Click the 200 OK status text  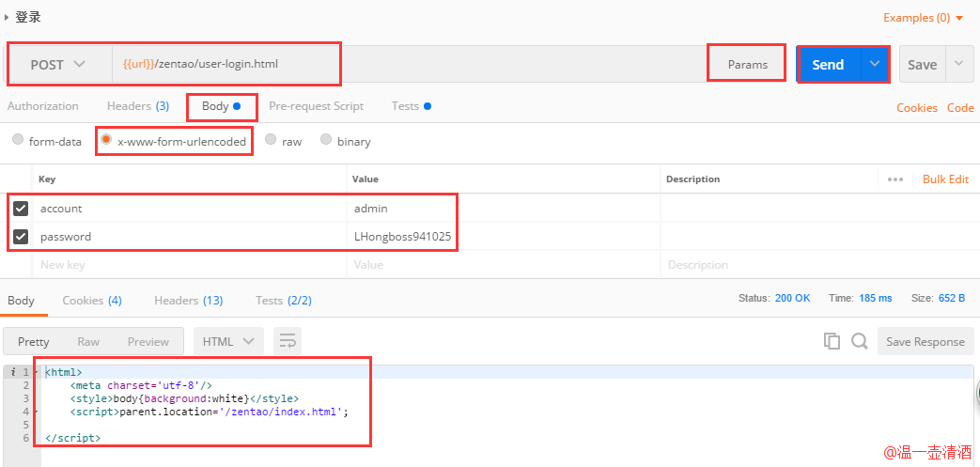(792, 298)
